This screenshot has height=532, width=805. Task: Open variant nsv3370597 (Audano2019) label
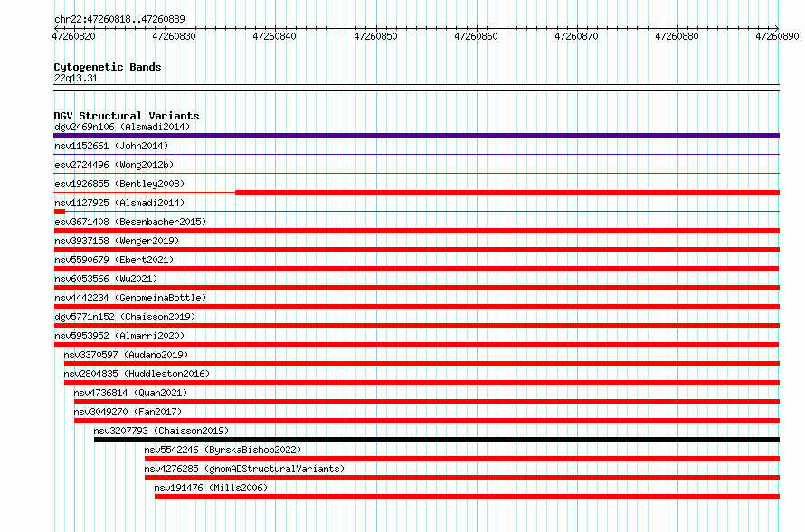click(126, 355)
